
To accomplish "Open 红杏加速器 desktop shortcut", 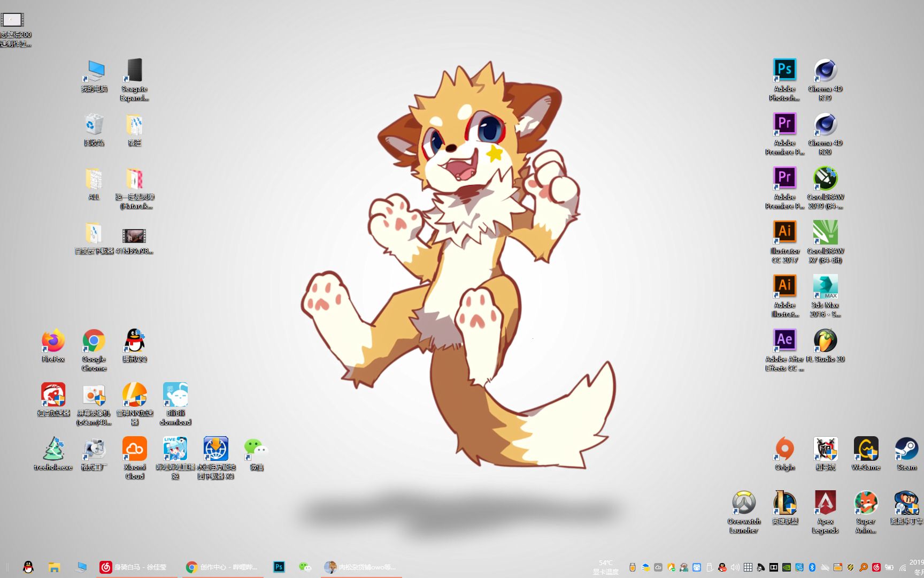I will tap(53, 400).
